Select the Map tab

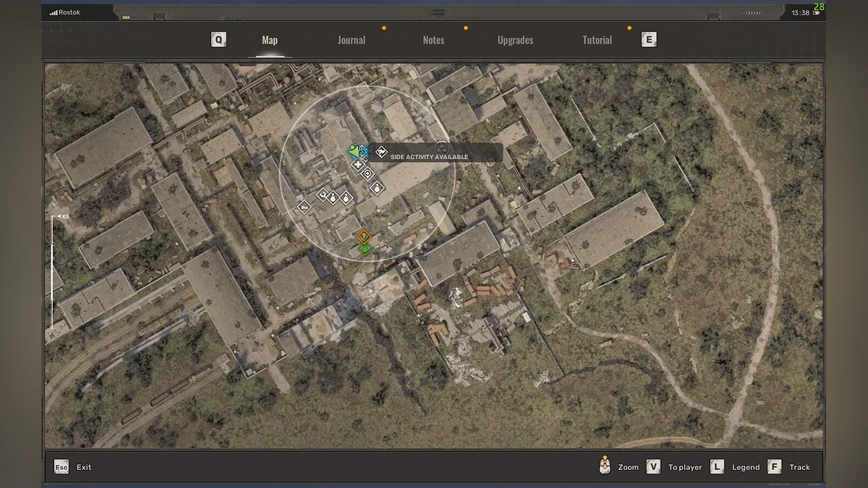click(x=270, y=40)
